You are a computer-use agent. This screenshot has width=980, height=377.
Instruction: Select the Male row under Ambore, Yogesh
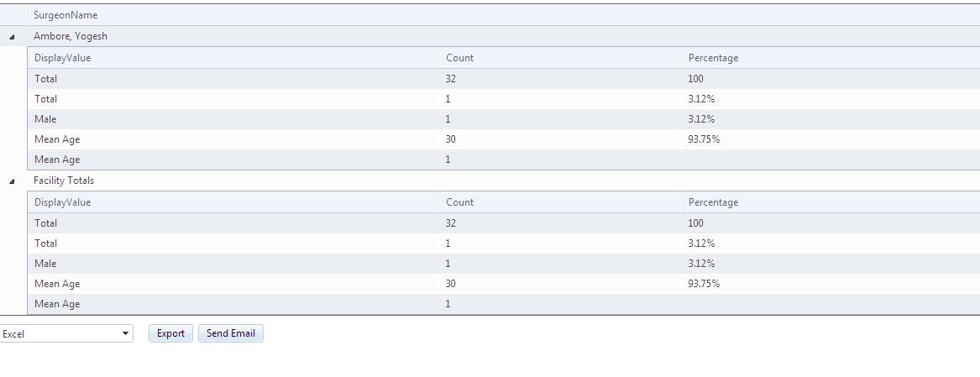click(x=46, y=119)
